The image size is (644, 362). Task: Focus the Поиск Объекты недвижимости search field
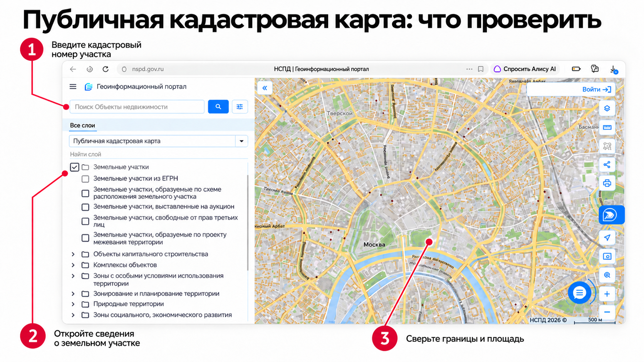(137, 107)
